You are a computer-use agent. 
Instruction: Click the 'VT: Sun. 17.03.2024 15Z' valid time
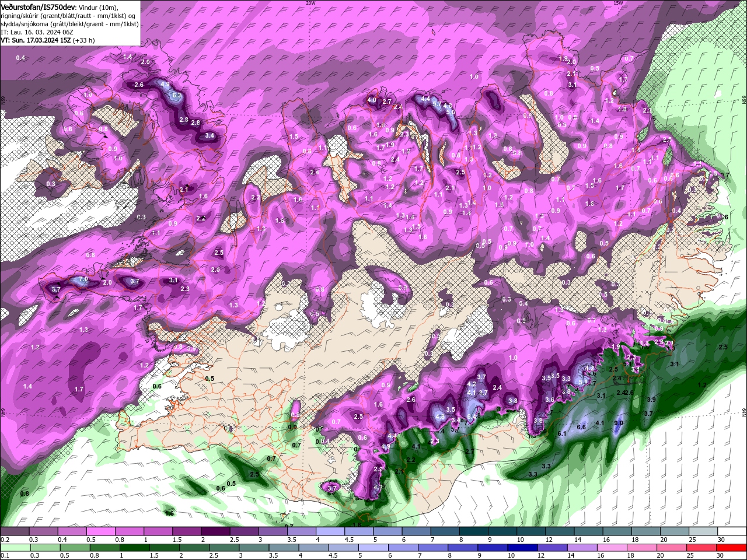pyautogui.click(x=36, y=40)
